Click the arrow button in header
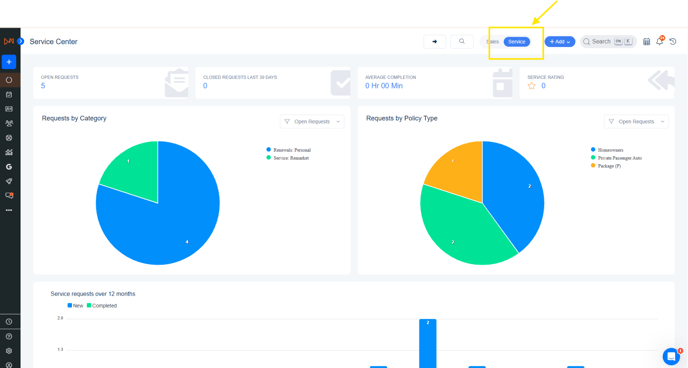 point(434,42)
